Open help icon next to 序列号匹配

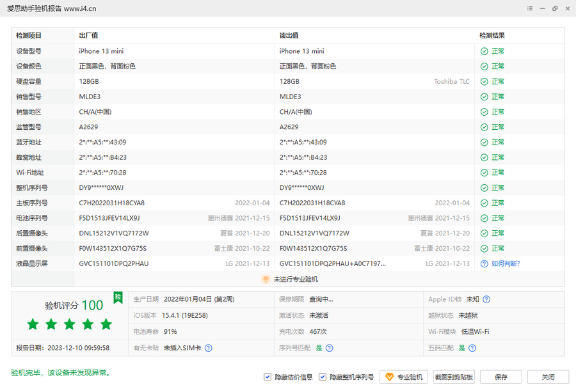point(330,348)
